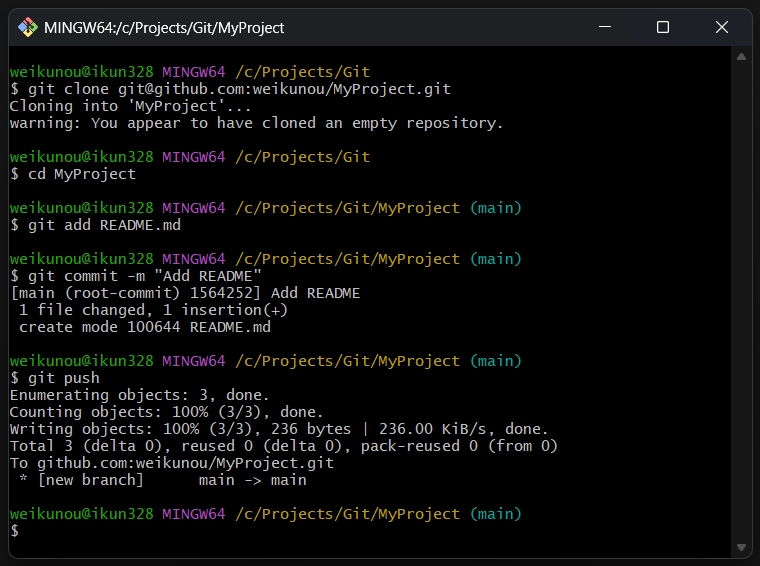760x566 pixels.
Task: Click the scrollbar up arrow
Action: coord(741,57)
